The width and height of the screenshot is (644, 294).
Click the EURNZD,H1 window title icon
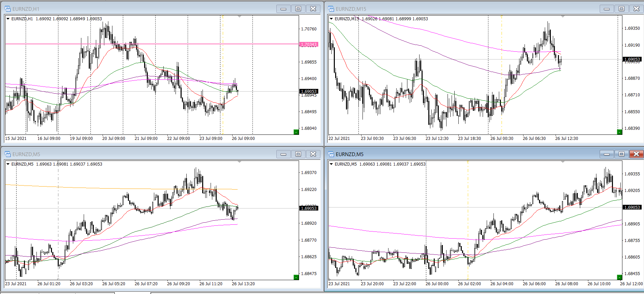coord(8,9)
